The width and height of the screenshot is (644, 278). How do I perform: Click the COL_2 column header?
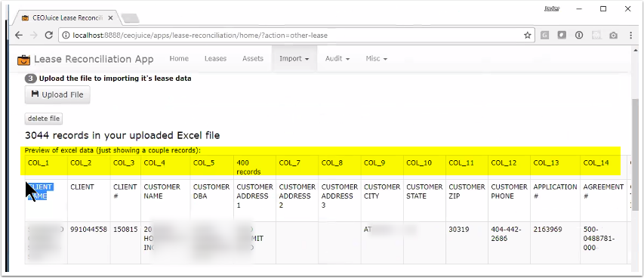coord(89,167)
